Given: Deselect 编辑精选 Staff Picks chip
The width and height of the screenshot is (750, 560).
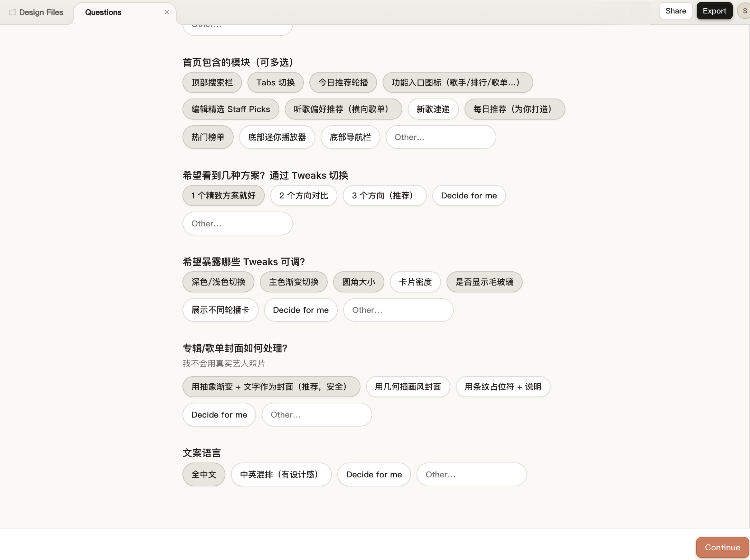Looking at the screenshot, I should point(230,109).
